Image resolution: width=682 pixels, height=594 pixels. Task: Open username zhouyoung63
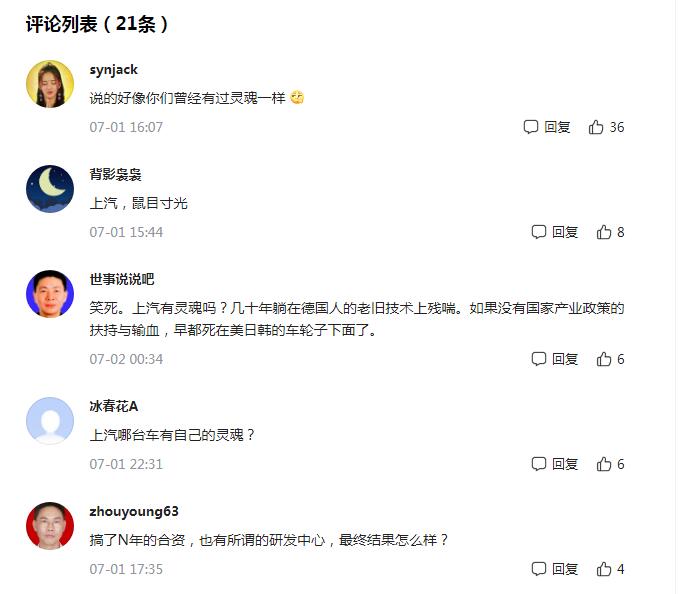click(134, 512)
